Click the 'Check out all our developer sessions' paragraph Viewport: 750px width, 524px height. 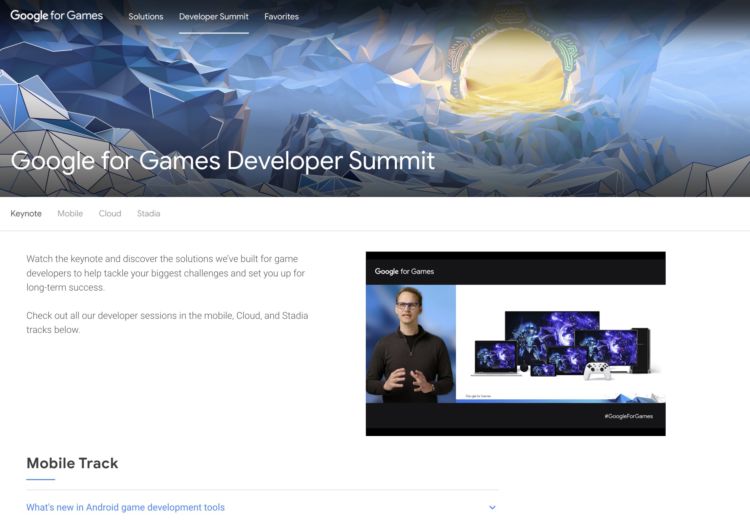167,323
